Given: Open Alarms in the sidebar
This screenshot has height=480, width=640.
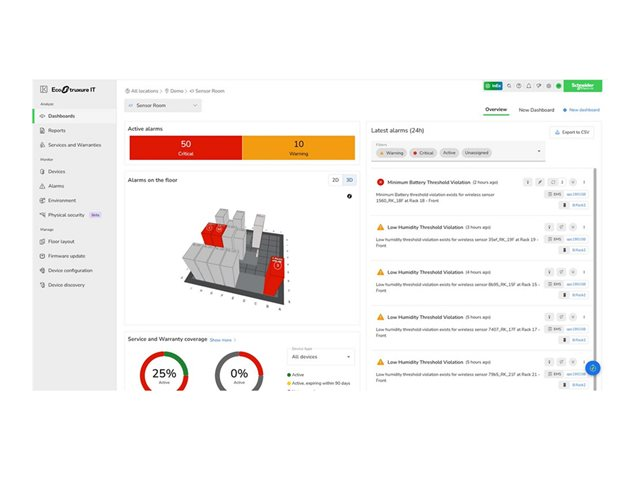Looking at the screenshot, I should pos(56,186).
